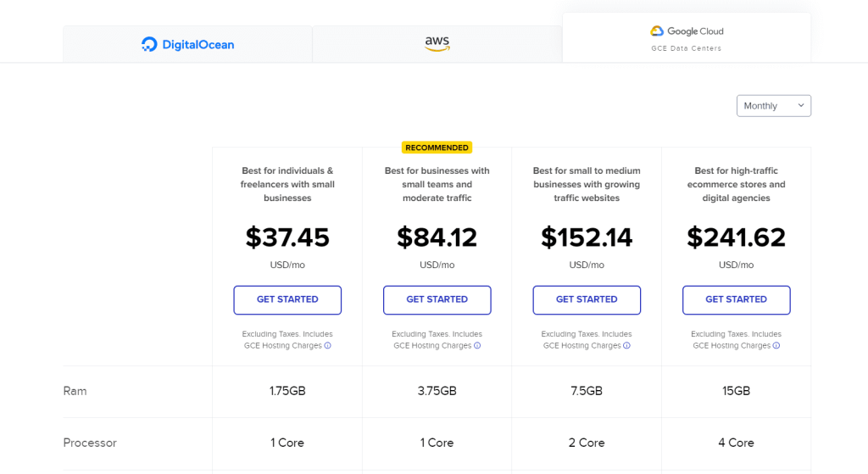Click the Monthly dropdown chevron arrow
This screenshot has width=868, height=474.
(x=800, y=105)
